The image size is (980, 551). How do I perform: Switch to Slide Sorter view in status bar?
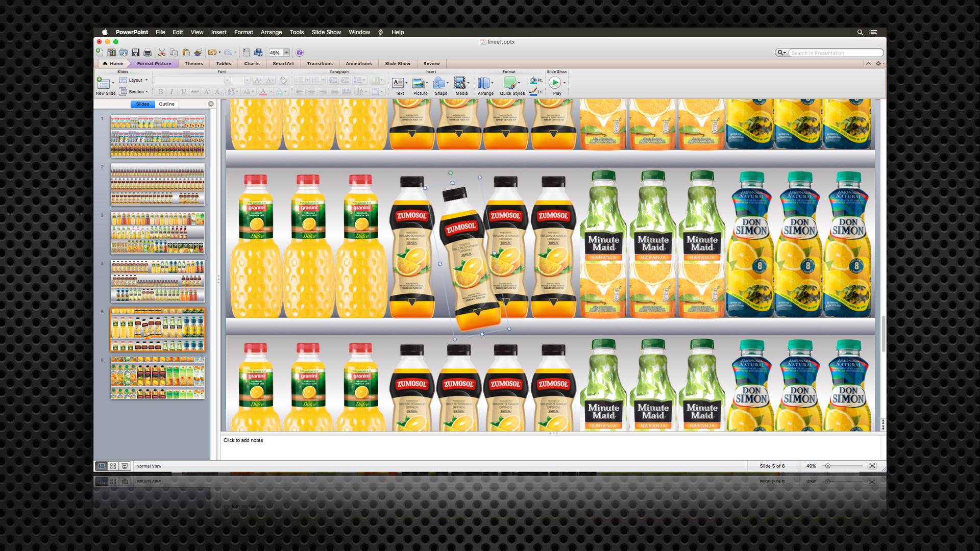(x=113, y=466)
